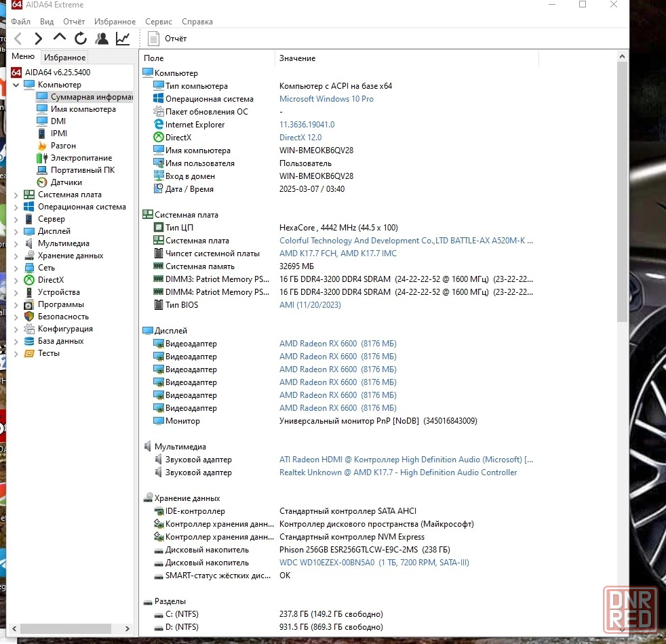666x644 pixels.
Task: Expand the Сеть tree node
Action: [16, 268]
